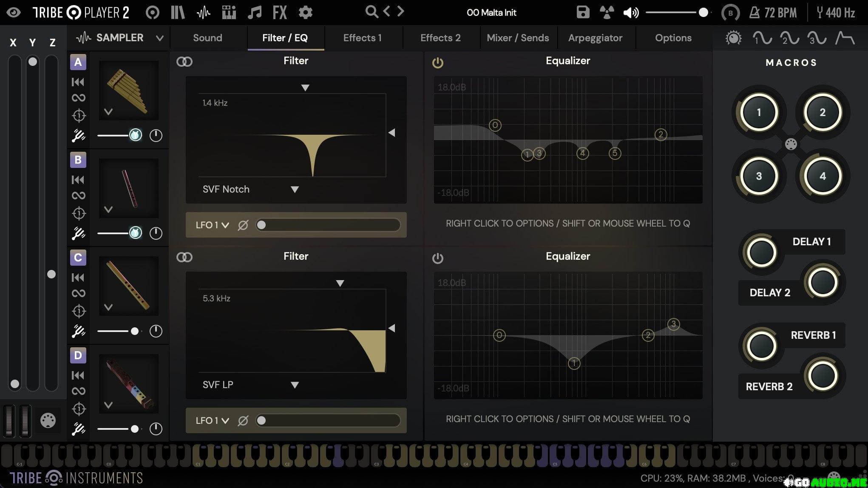
Task: Click the metronome icon next to 72 BPM
Action: pyautogui.click(x=755, y=13)
